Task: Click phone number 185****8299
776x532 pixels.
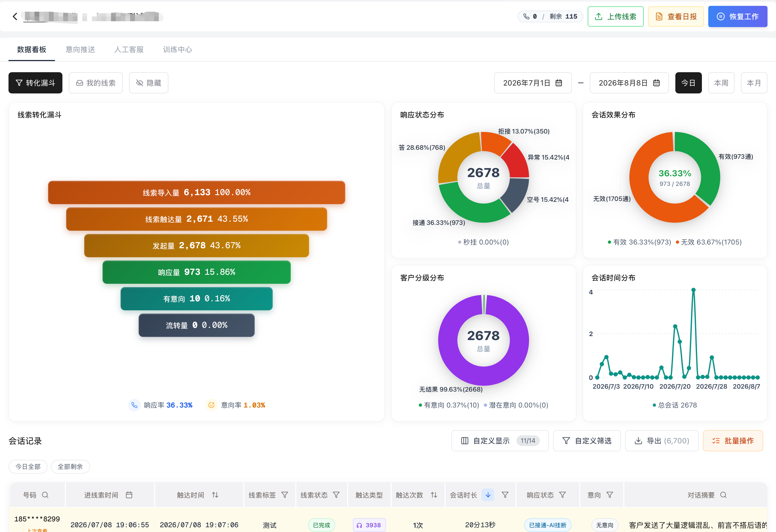Action: tap(37, 519)
